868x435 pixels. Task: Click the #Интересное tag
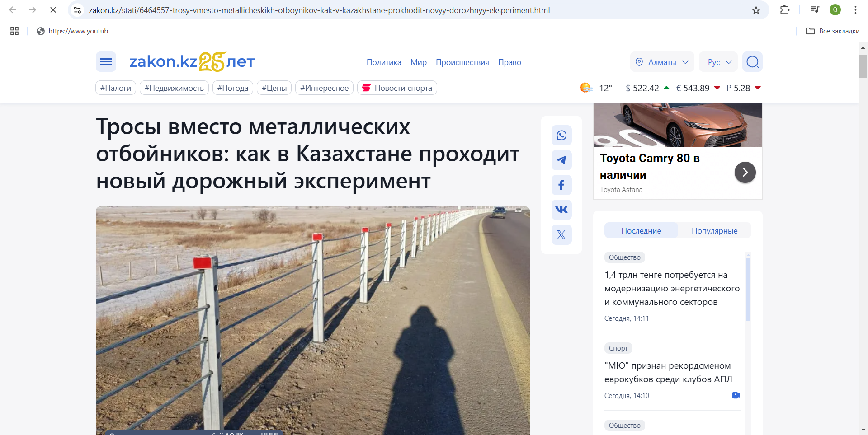(324, 88)
